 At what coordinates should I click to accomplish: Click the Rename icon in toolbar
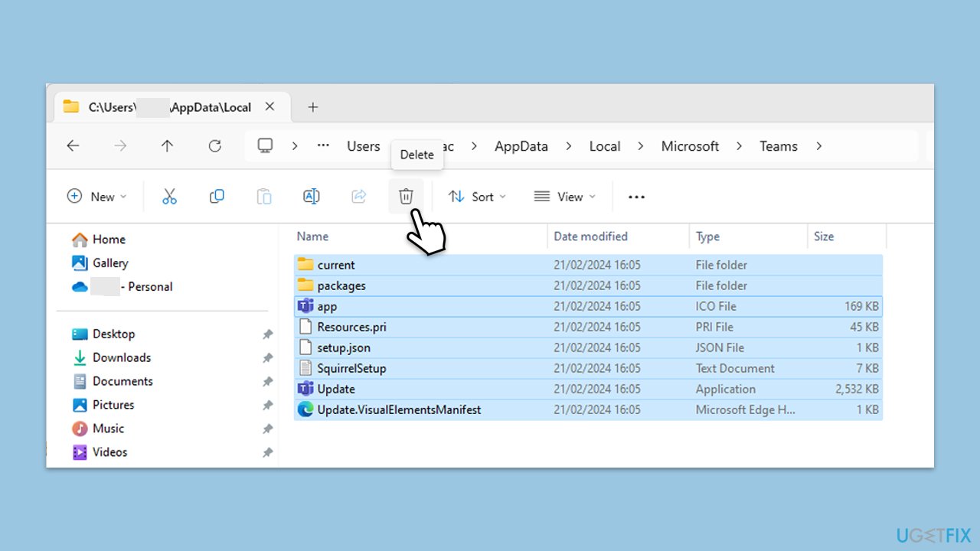(x=312, y=197)
